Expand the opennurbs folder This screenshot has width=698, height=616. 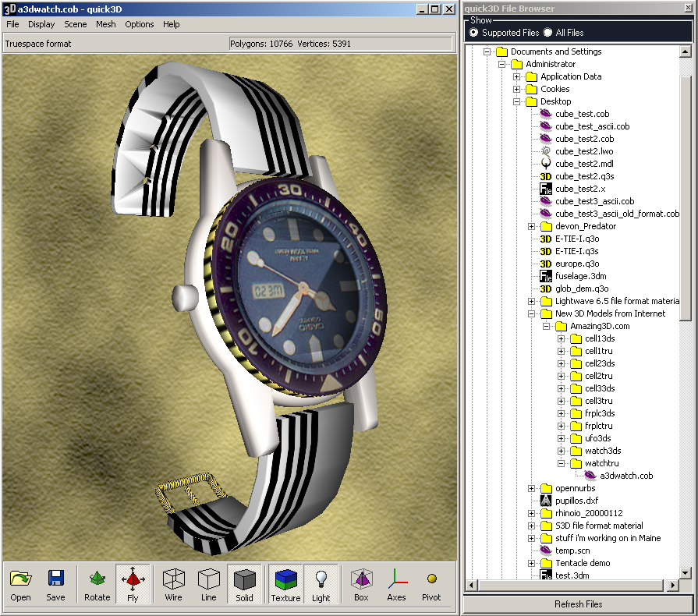tap(532, 488)
